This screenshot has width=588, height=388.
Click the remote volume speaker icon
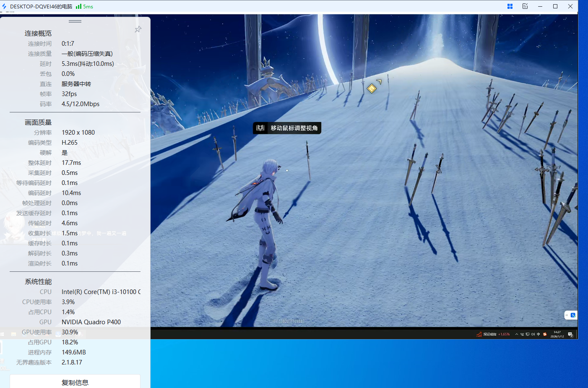[533, 334]
